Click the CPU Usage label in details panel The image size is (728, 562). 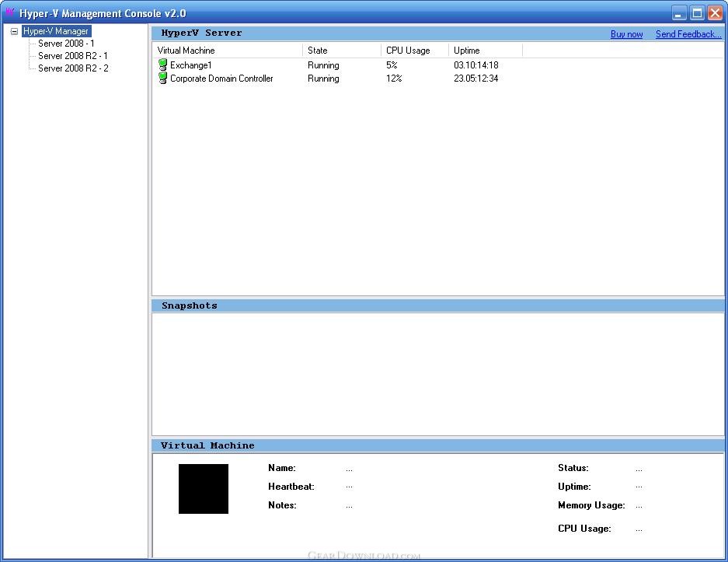click(584, 528)
